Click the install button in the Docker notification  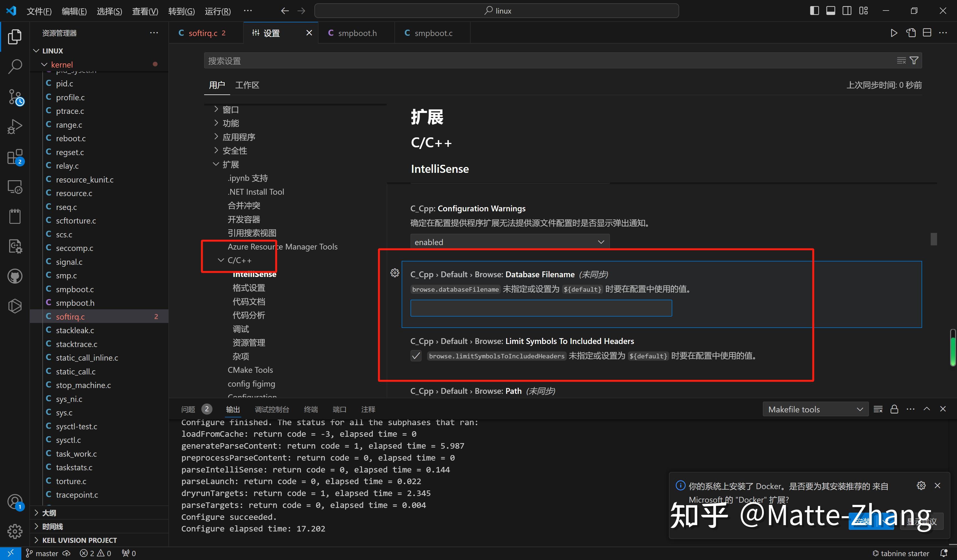click(871, 521)
